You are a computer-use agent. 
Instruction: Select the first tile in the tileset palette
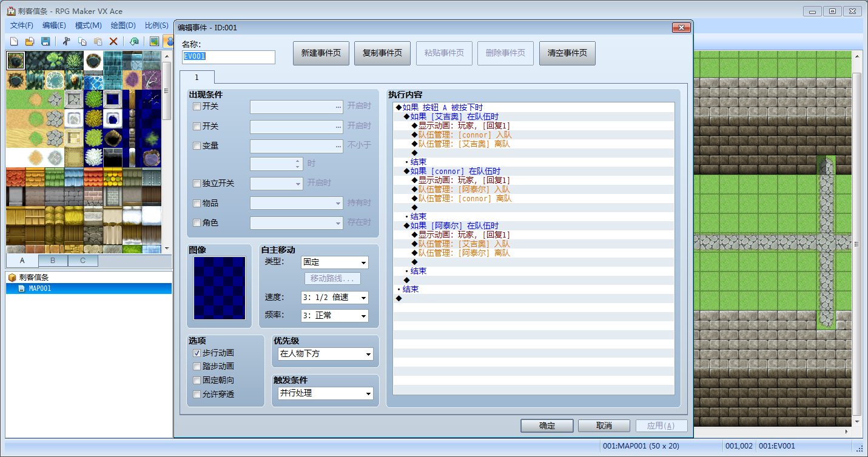coord(16,61)
